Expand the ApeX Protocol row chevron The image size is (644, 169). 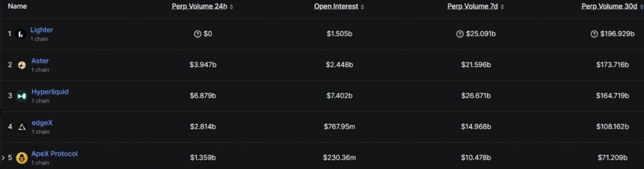coord(3,158)
